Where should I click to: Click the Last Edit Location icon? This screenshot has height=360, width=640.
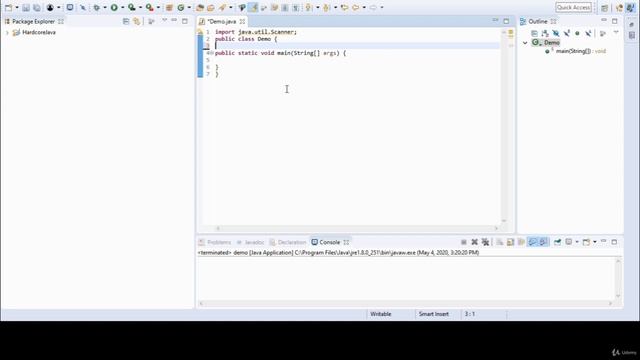(x=344, y=7)
